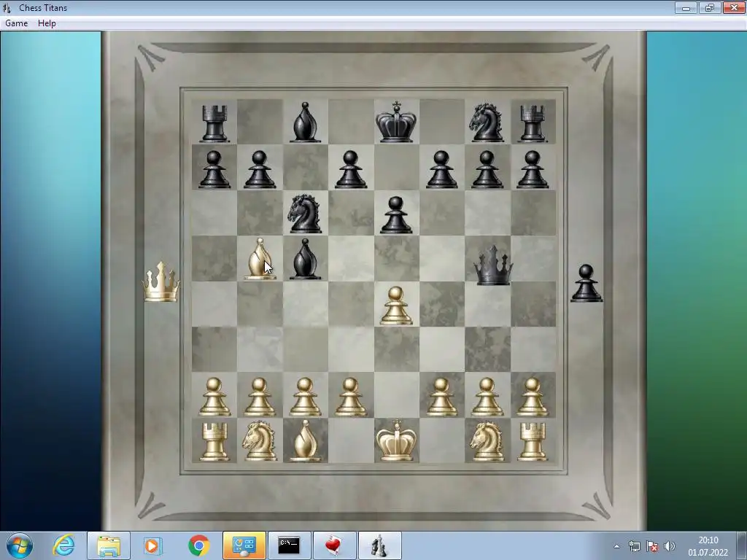Open Windows Explorer from the taskbar
The image size is (747, 560).
pos(109,545)
